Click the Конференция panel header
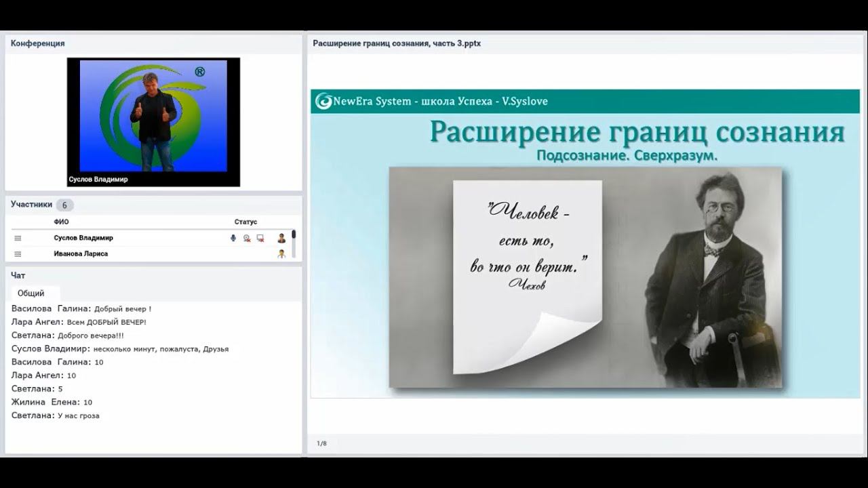The height and width of the screenshot is (488, 868). [153, 43]
